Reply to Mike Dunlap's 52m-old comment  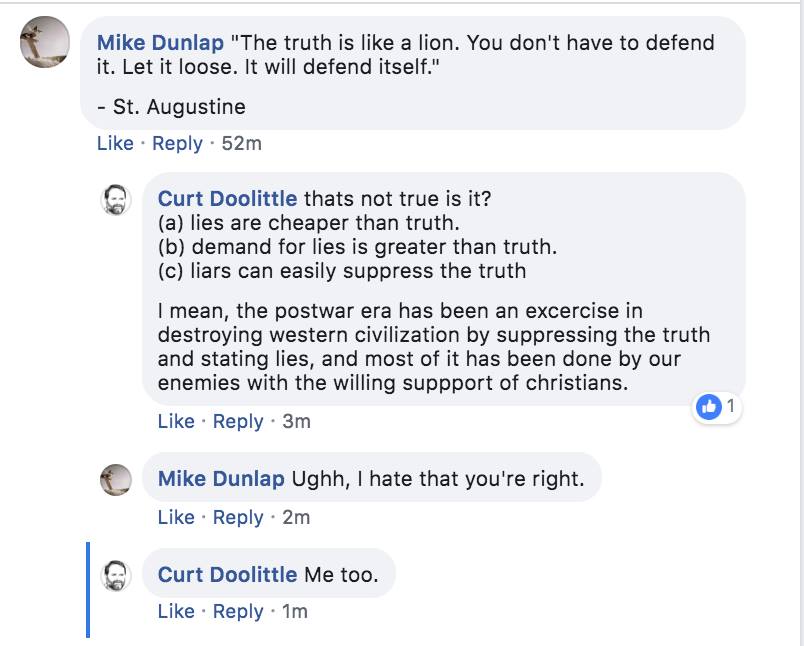point(177,143)
